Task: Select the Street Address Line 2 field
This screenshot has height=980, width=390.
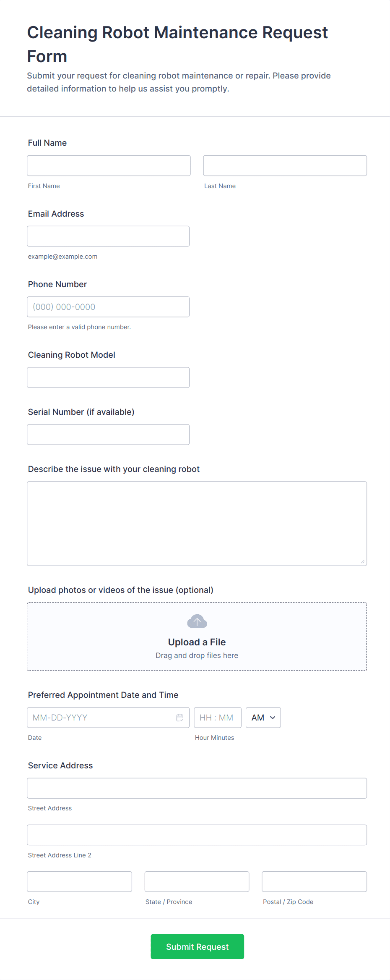Action: pyautogui.click(x=197, y=835)
